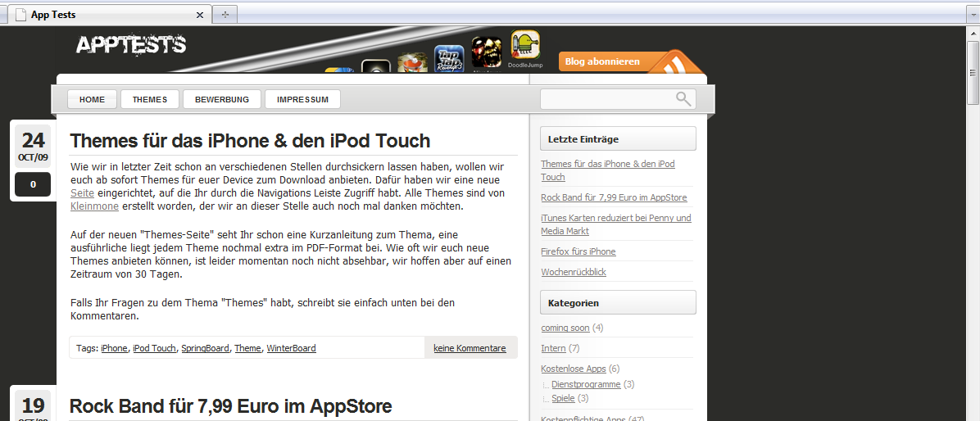The image size is (980, 421).
Task: Open the BEWERBUNG menu item
Action: (222, 99)
